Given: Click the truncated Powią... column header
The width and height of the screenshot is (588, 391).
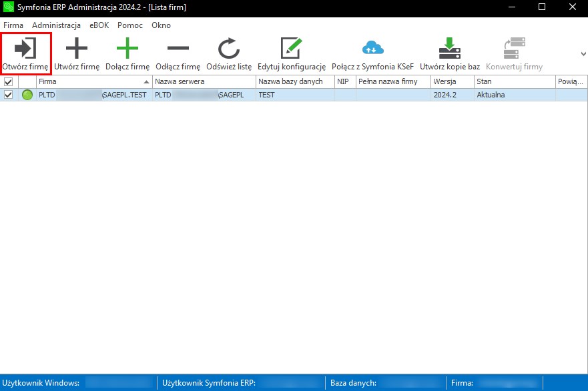Looking at the screenshot, I should coord(571,81).
